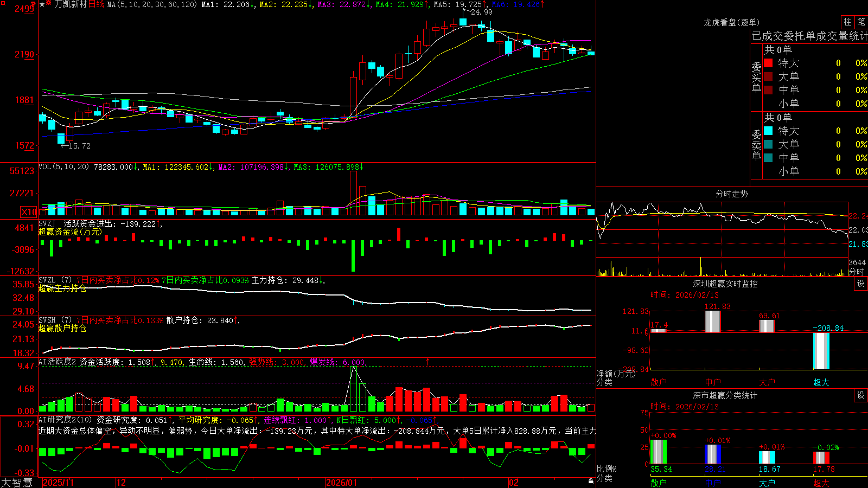Click the 委卖单 section label
This screenshot has width=868, height=488.
756,145
